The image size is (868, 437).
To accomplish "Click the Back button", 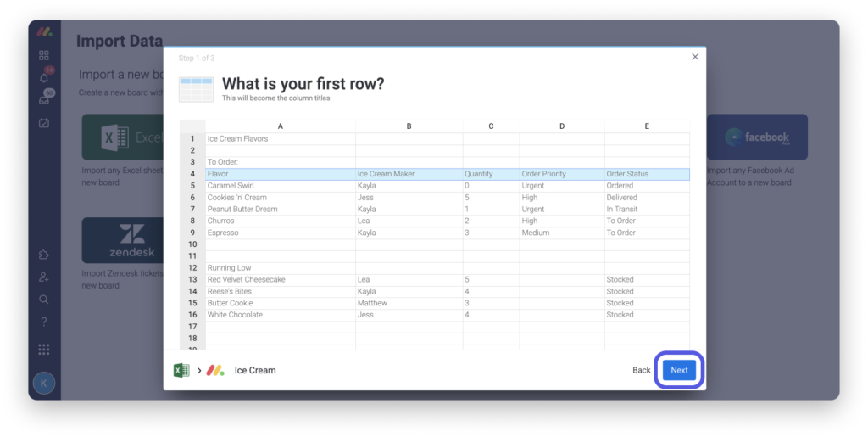I will click(642, 371).
